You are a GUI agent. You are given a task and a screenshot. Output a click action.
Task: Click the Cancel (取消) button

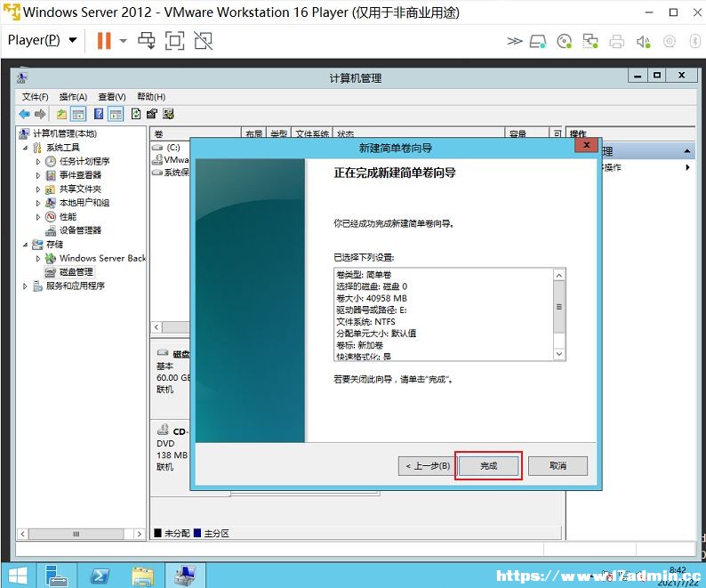(x=558, y=465)
